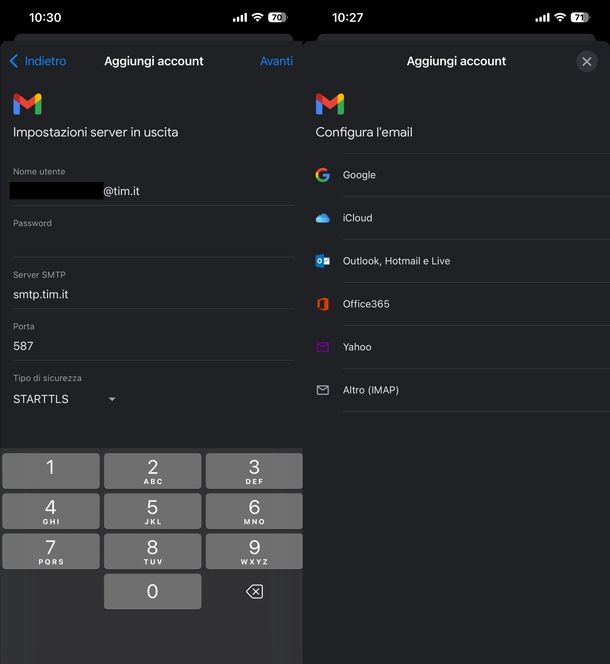
Task: Select the iCloud cloud icon
Action: point(322,218)
